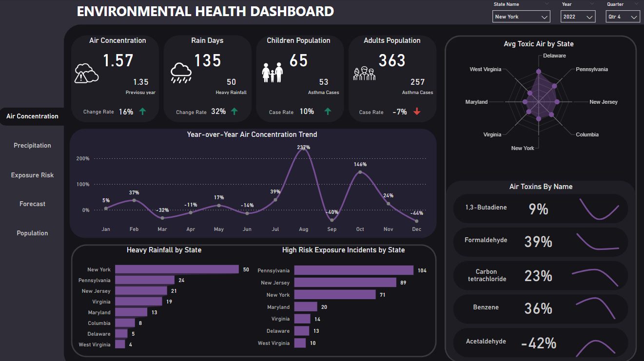Click the December -44% data point
Screen dimensions: 644x361
(x=417, y=221)
